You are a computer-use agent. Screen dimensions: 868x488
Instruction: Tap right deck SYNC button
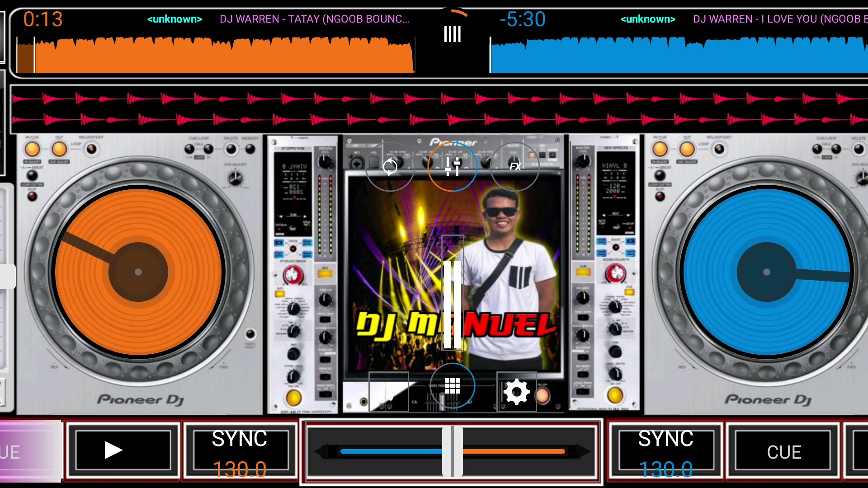(666, 452)
